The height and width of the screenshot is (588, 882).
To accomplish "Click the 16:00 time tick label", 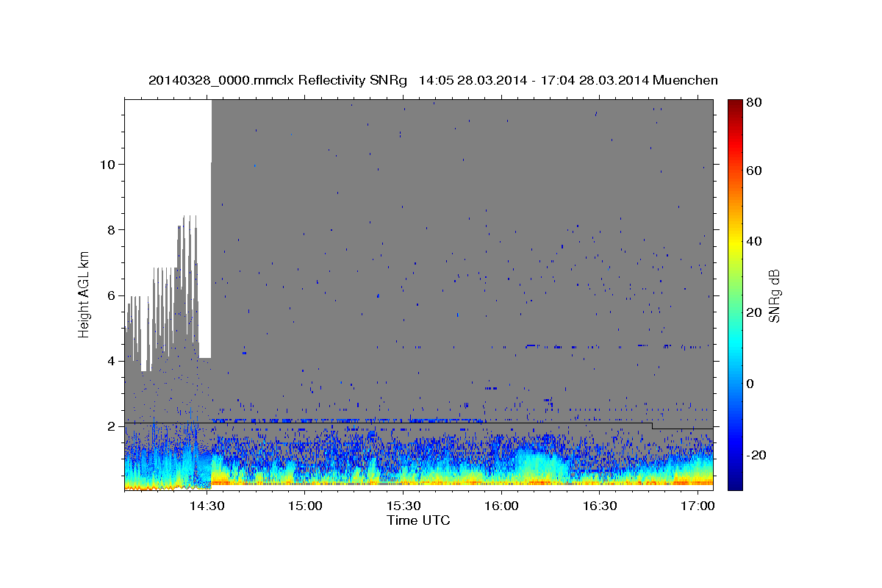I will 501,506.
